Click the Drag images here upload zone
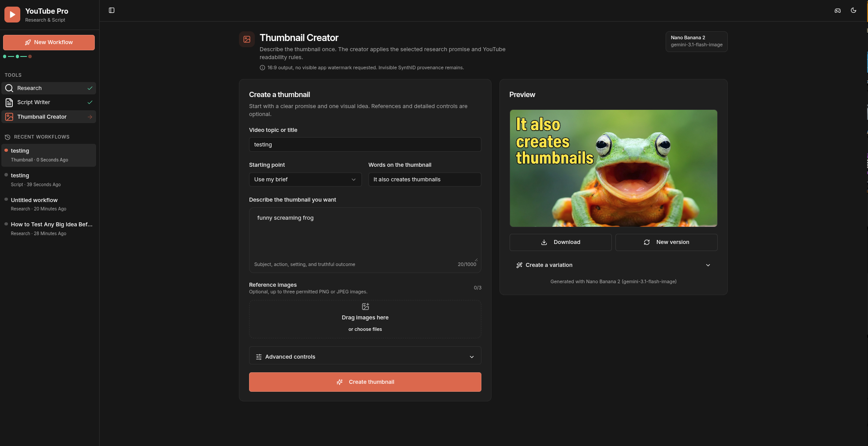Screen dimensions: 868x446 pos(365,319)
